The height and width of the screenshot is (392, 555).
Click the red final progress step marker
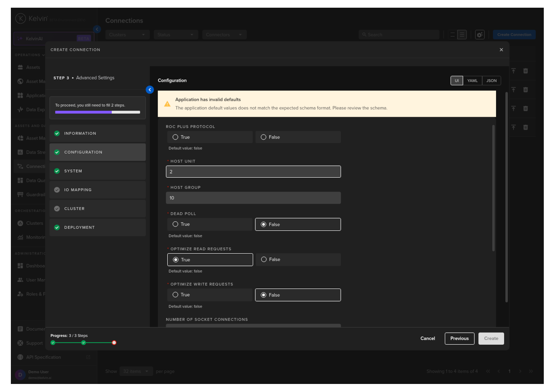click(x=114, y=343)
